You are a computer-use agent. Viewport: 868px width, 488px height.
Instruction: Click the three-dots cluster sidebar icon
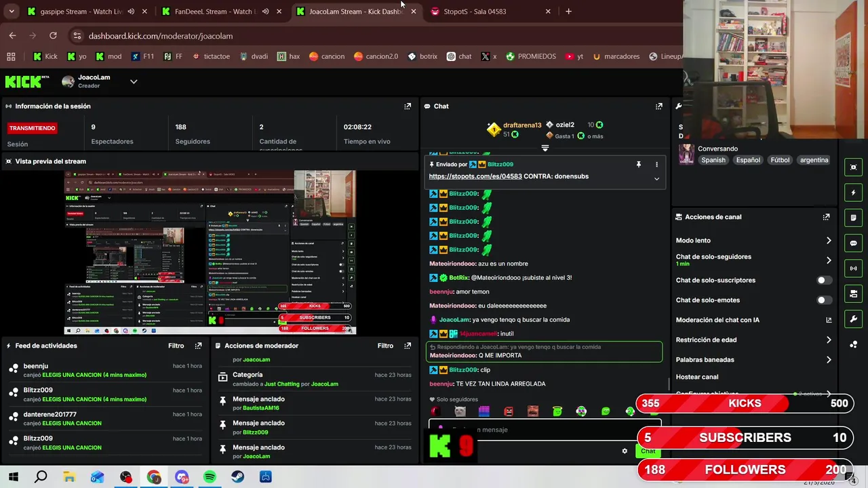point(853,344)
